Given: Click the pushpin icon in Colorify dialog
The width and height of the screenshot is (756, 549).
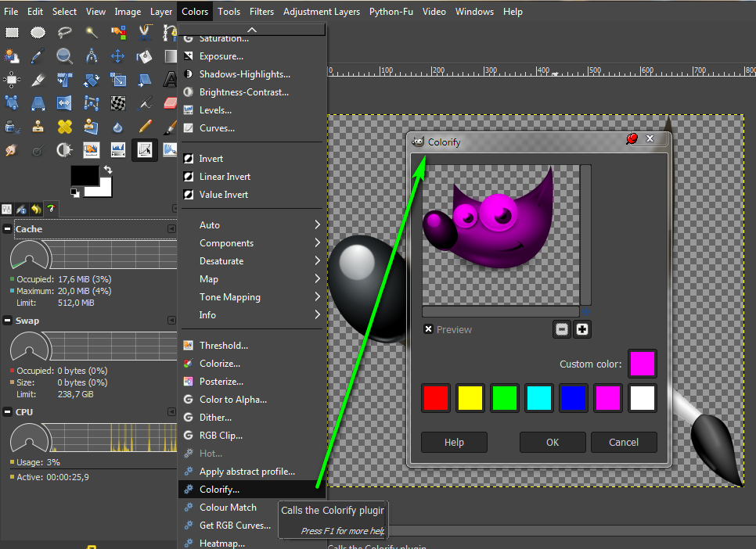Looking at the screenshot, I should [632, 139].
